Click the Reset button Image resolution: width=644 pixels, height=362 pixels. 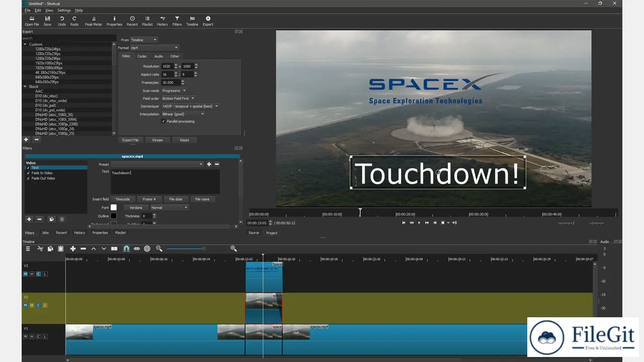[x=185, y=140]
